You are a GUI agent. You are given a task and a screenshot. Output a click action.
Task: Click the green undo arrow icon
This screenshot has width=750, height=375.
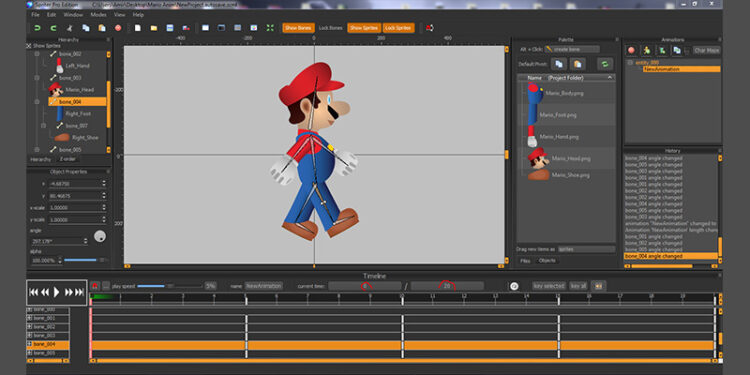[x=37, y=28]
